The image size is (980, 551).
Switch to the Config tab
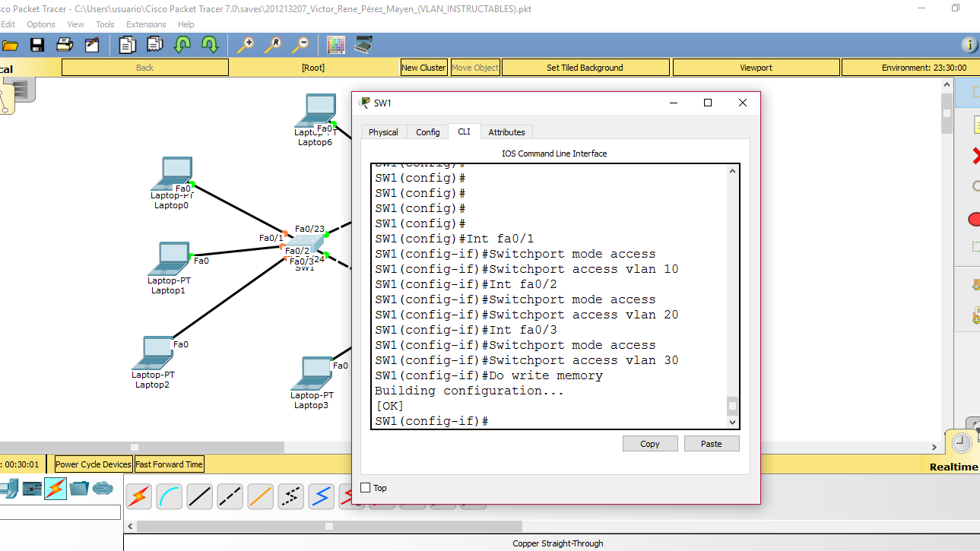tap(427, 132)
